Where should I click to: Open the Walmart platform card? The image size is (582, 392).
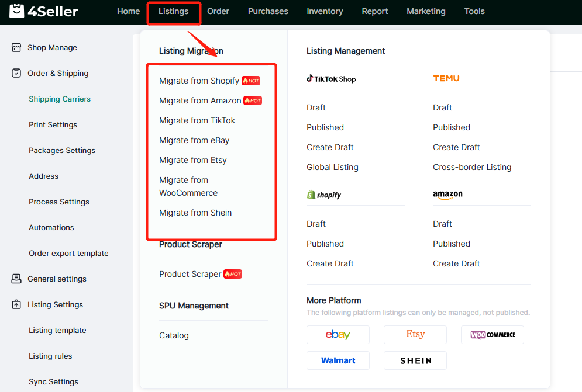pyautogui.click(x=338, y=360)
